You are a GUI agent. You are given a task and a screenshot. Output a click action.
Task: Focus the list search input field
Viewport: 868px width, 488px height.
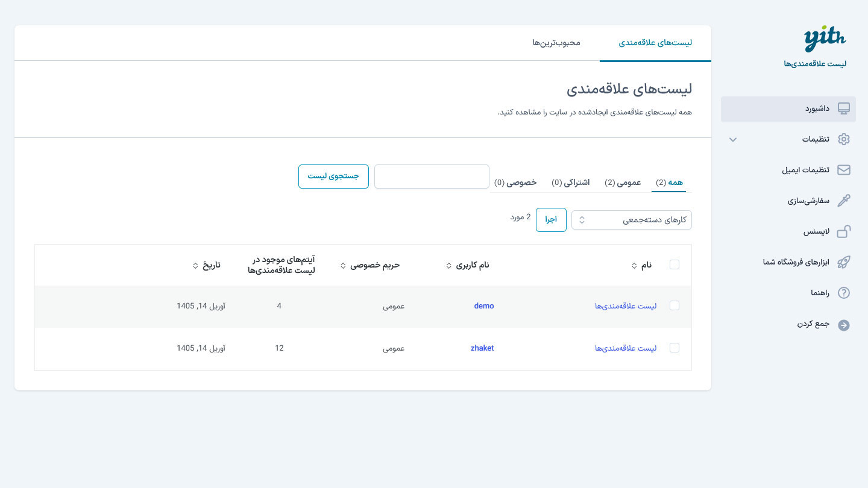click(432, 177)
